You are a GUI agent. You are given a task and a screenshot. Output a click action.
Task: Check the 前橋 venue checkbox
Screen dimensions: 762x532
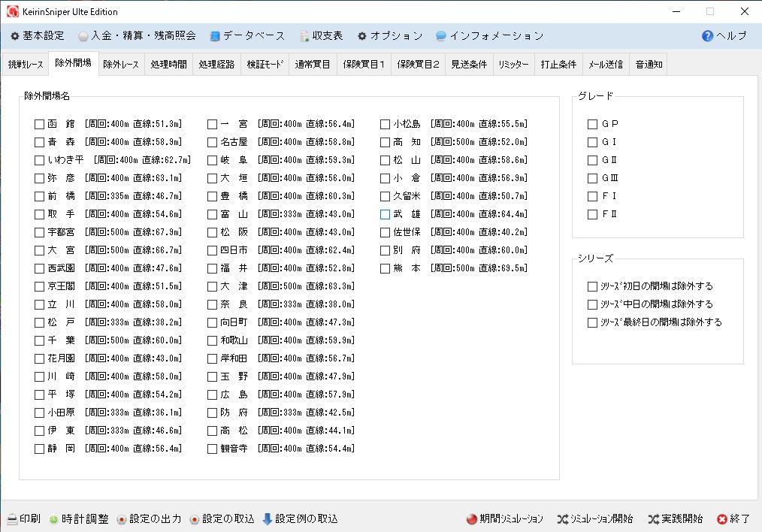(39, 196)
